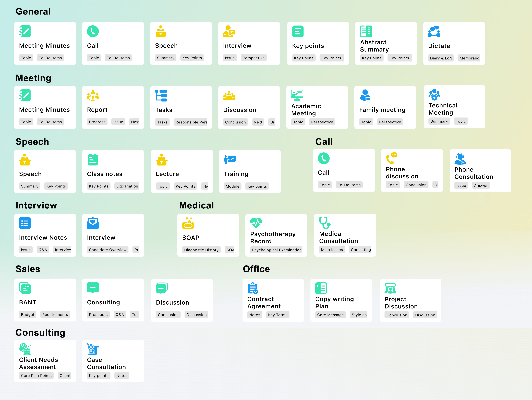Click the Diary & Log tag

coord(441,58)
